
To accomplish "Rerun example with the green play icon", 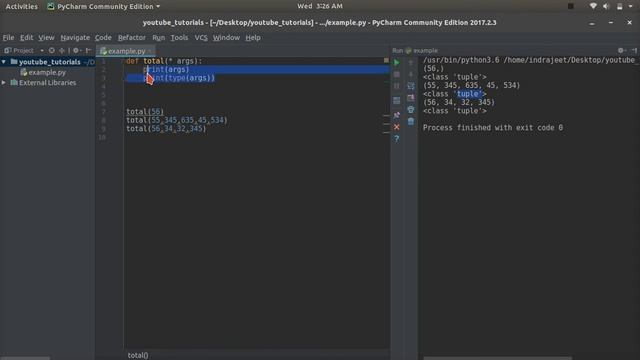I will (x=396, y=62).
